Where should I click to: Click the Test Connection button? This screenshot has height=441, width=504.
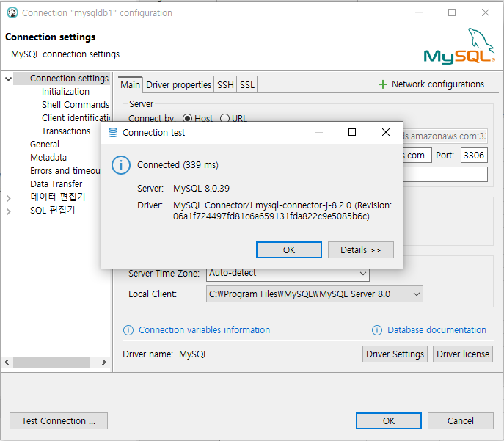(x=59, y=420)
